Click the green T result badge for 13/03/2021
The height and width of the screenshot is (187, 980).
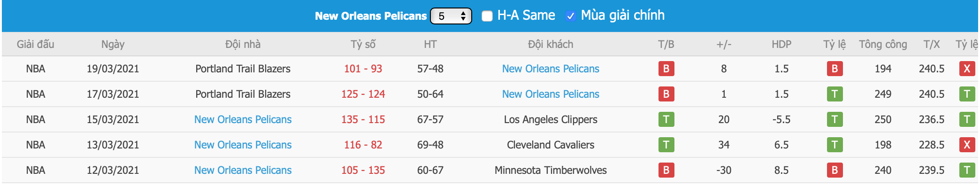[x=666, y=145]
